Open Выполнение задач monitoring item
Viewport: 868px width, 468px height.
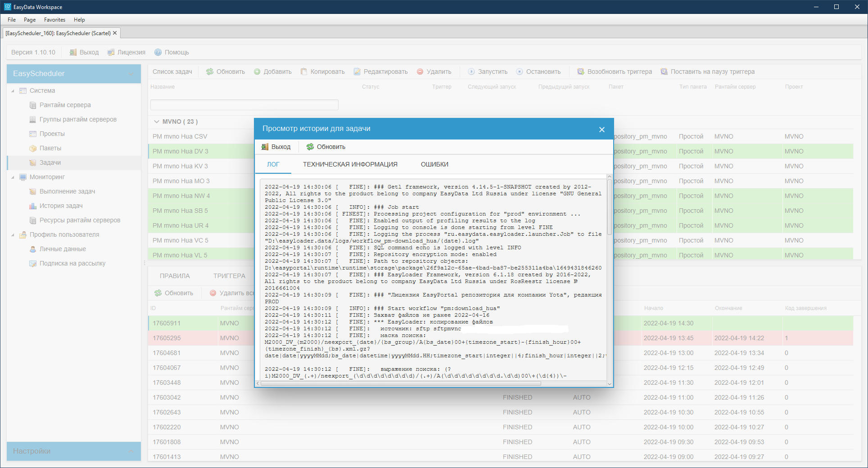(x=67, y=191)
